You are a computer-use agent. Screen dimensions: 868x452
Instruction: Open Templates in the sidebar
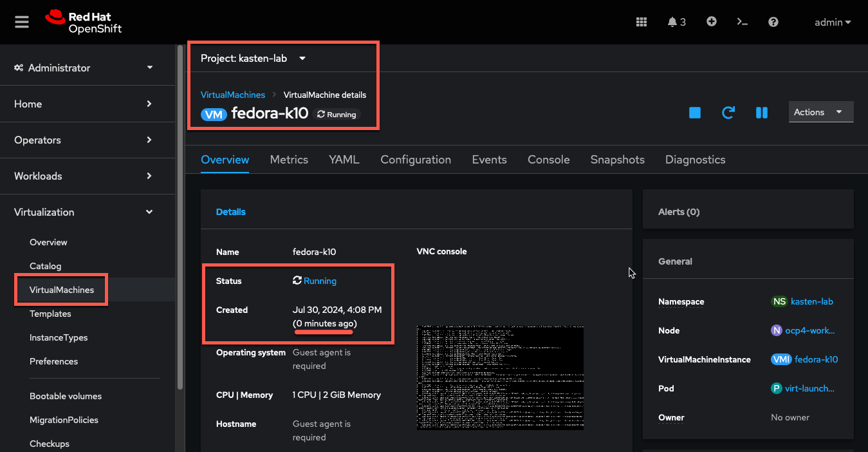tap(50, 314)
